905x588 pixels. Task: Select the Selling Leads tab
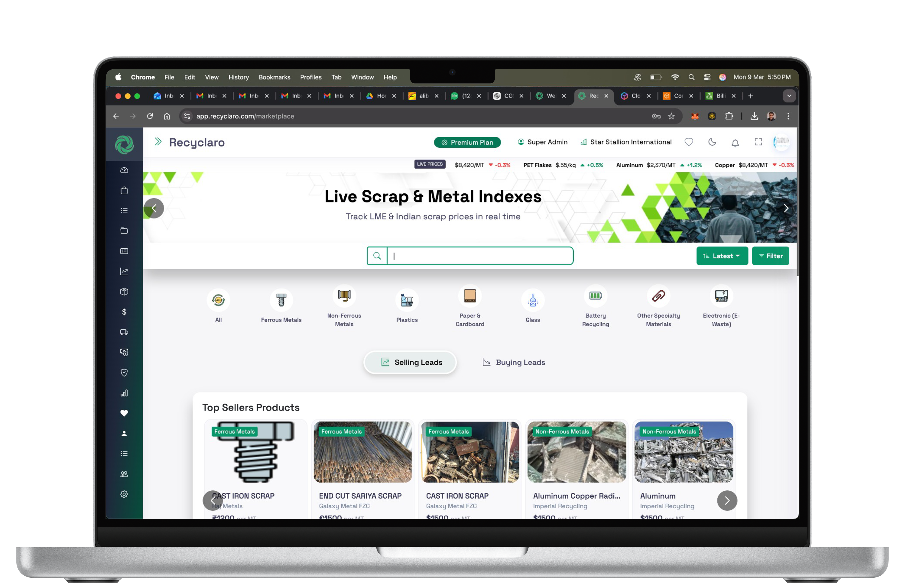410,362
